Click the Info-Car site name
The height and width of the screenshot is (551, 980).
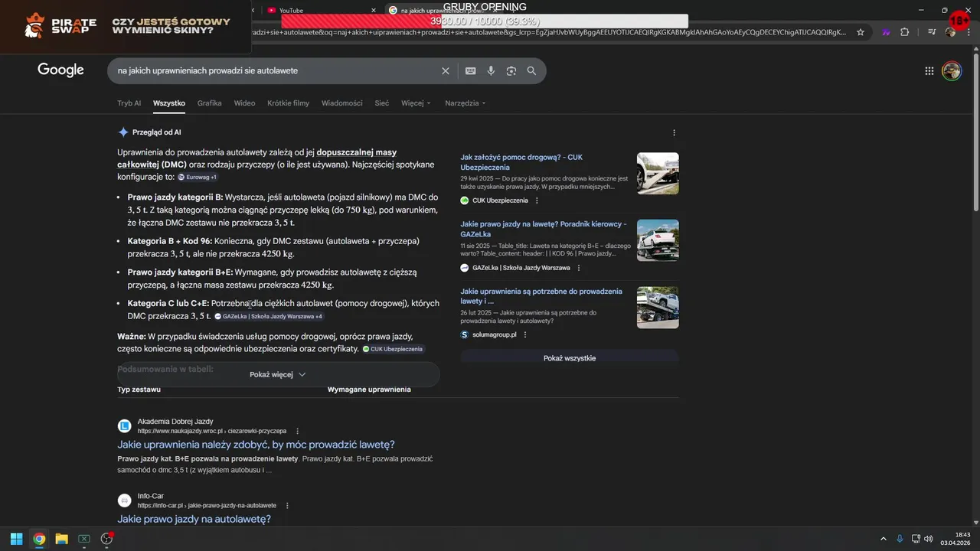point(151,496)
